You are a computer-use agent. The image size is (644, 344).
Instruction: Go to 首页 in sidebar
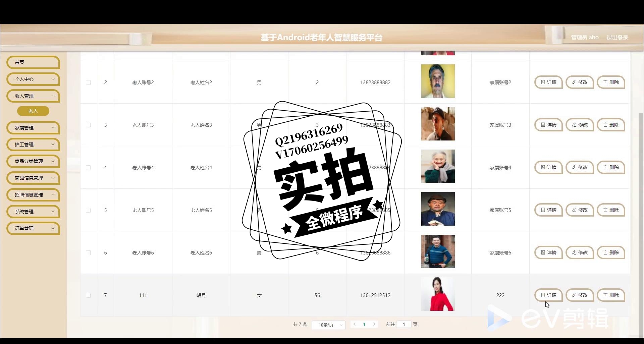point(33,62)
